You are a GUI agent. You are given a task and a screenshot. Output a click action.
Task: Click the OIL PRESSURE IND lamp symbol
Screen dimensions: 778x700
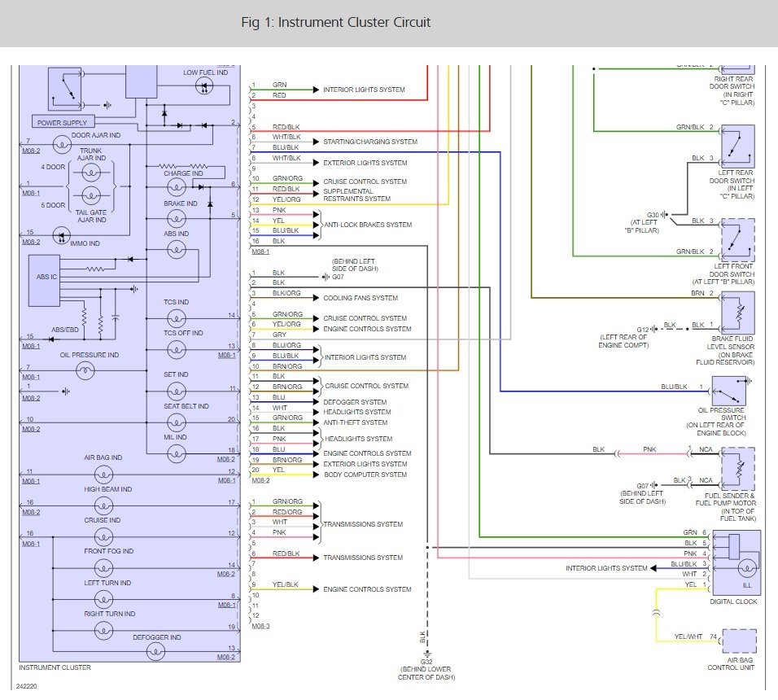85,370
